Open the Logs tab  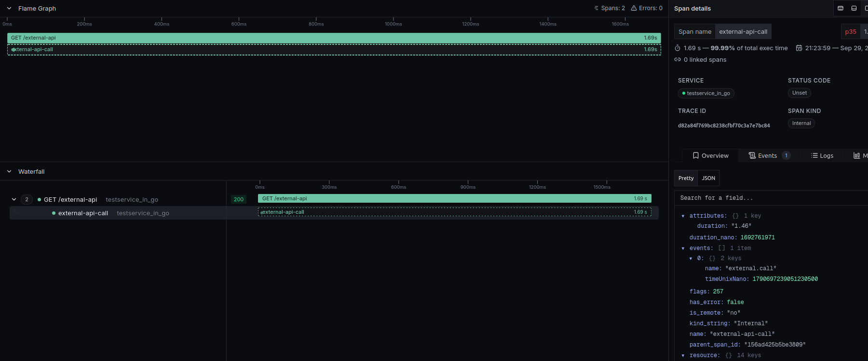pos(822,155)
